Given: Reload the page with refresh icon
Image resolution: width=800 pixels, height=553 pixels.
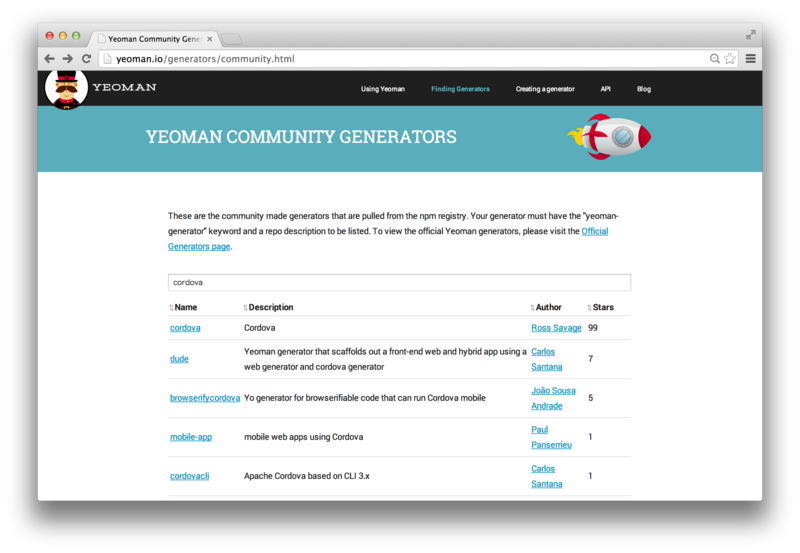Looking at the screenshot, I should (x=86, y=59).
